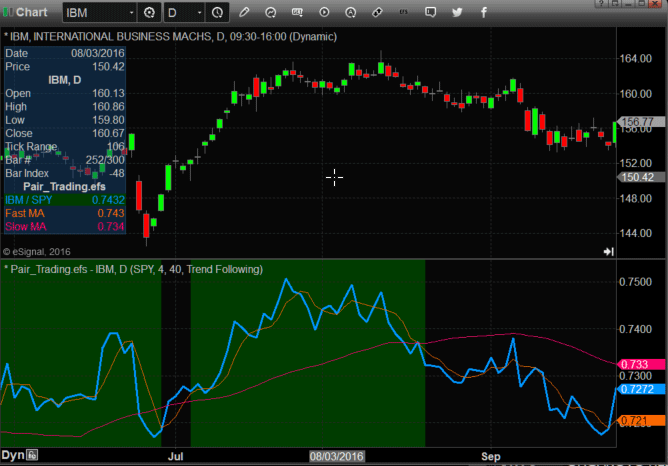Click the Bar Index -48 row
Image resolution: width=668 pixels, height=466 pixels.
65,173
